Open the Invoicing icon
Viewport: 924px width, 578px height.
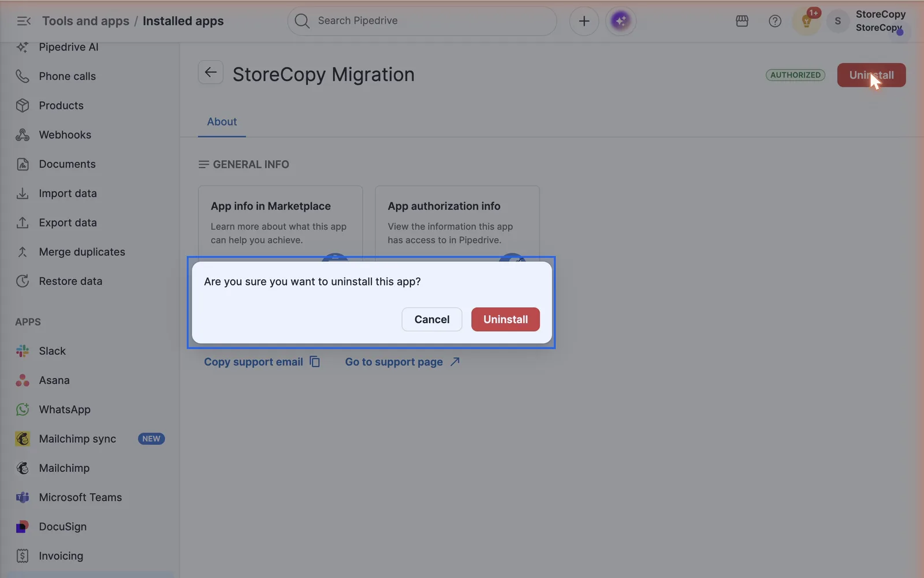[23, 556]
